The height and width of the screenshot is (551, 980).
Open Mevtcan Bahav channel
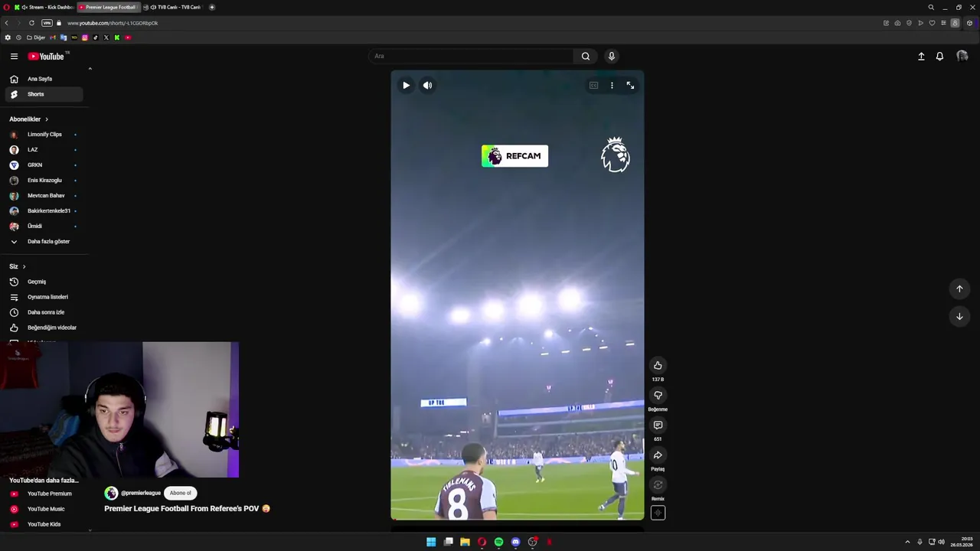[44, 196]
